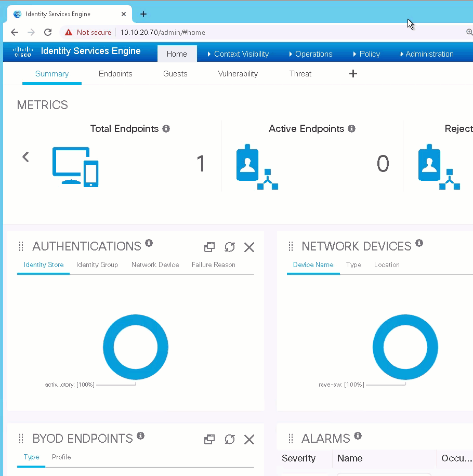Refresh the Authentications dashlet
The image size is (473, 476).
coord(230,247)
